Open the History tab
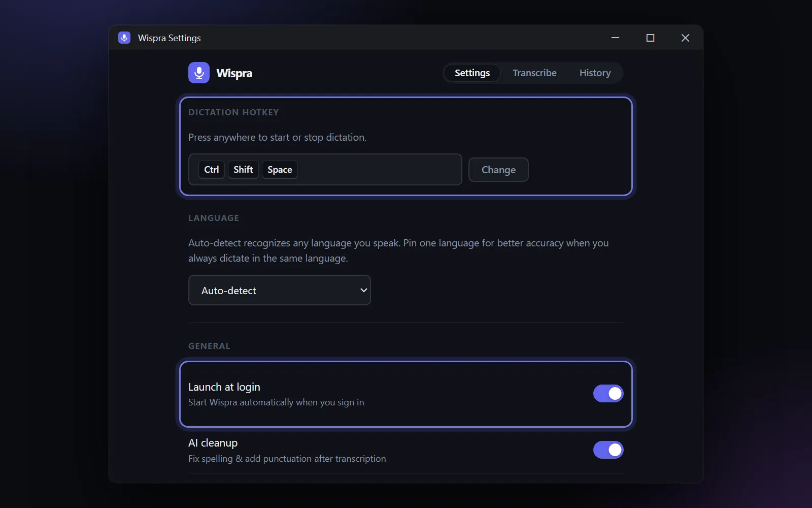The height and width of the screenshot is (508, 812). [595, 73]
